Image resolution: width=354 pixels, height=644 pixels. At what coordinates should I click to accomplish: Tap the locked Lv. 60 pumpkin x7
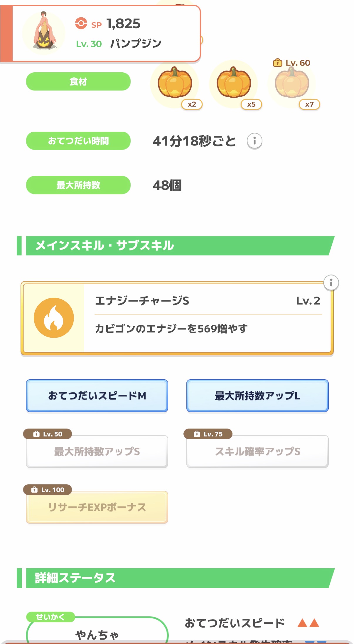point(292,84)
